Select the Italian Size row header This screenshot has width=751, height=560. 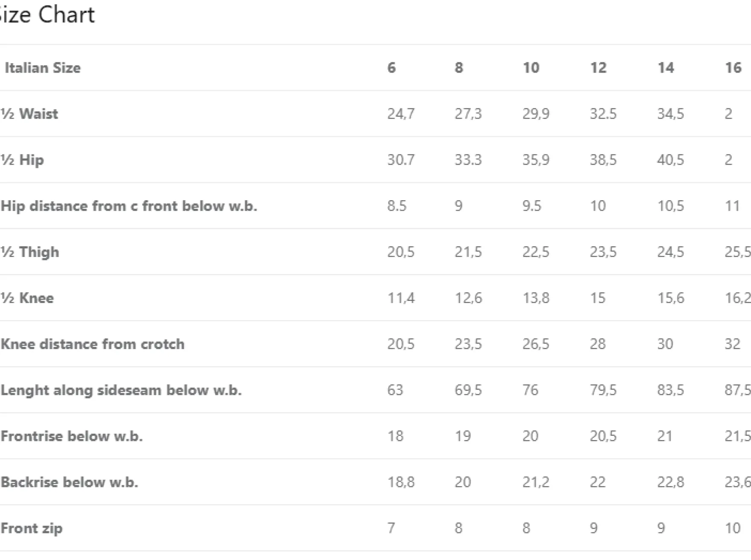43,68
